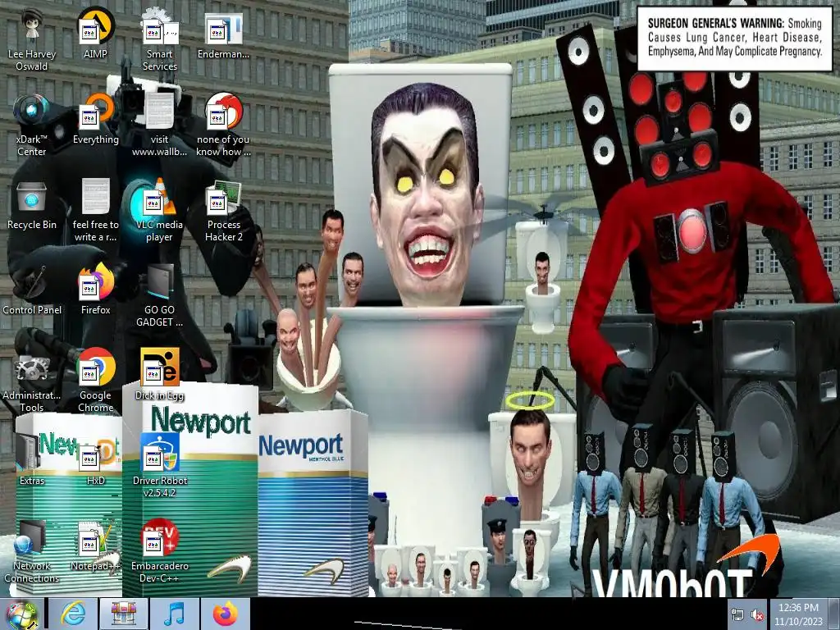This screenshot has height=630, width=840.
Task: Select the Enderman... desktop shortcut
Action: 223,34
